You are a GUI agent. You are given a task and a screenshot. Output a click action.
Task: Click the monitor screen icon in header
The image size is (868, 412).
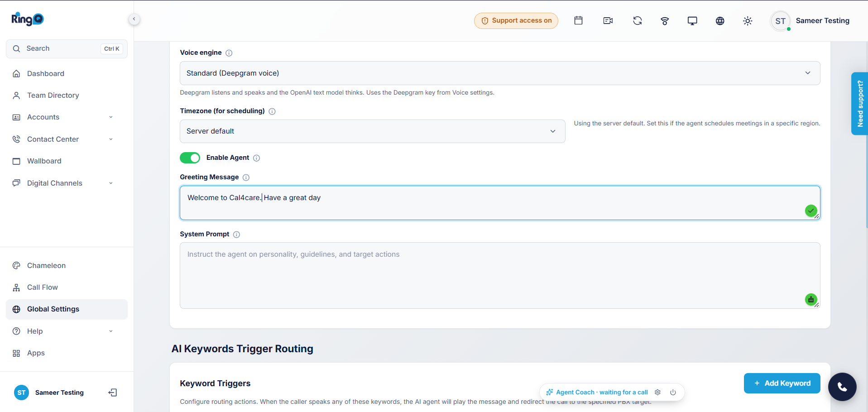692,21
